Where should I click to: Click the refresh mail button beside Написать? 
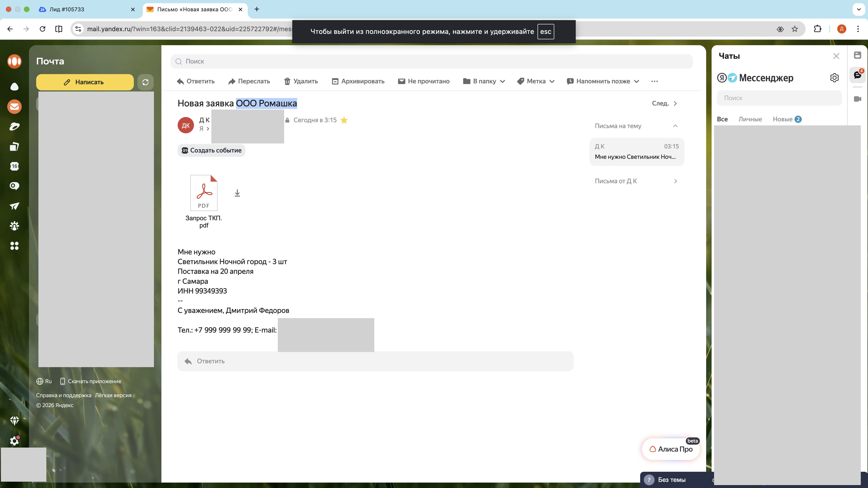click(145, 82)
